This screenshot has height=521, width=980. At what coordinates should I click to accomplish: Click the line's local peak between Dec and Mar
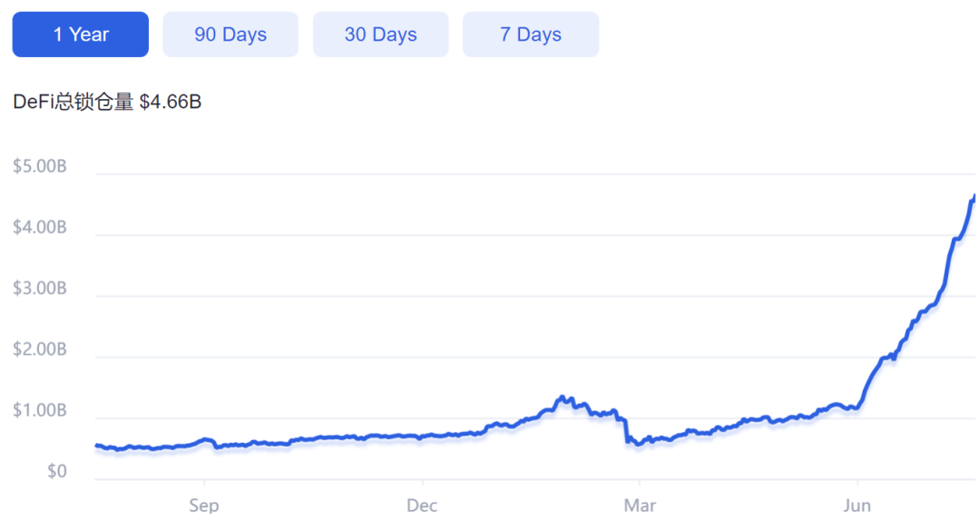563,398
